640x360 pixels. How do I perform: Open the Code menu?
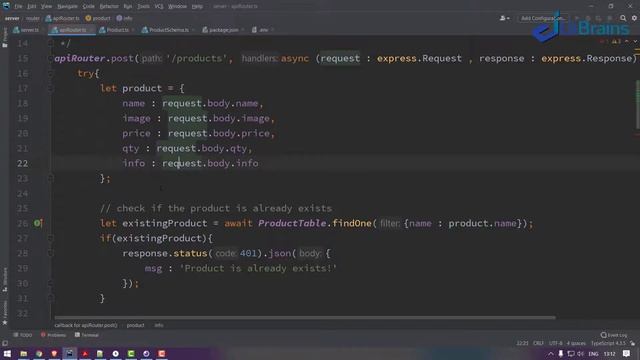pos(89,6)
